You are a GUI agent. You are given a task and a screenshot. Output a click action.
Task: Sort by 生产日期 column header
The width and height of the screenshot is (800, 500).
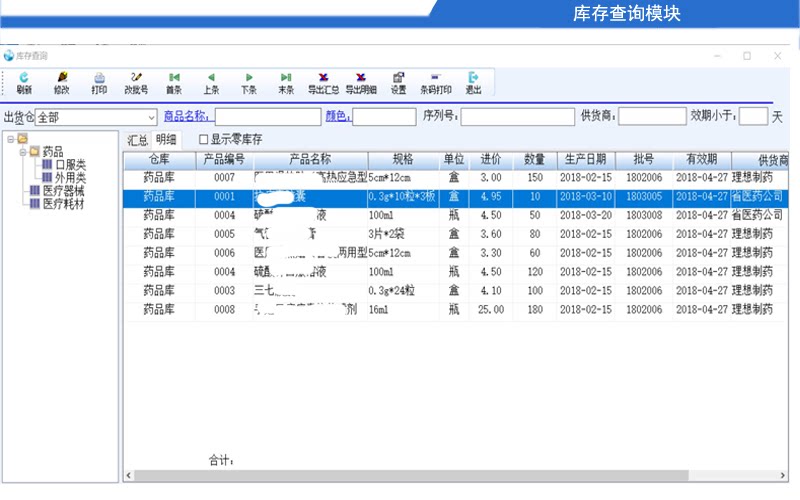pos(586,160)
